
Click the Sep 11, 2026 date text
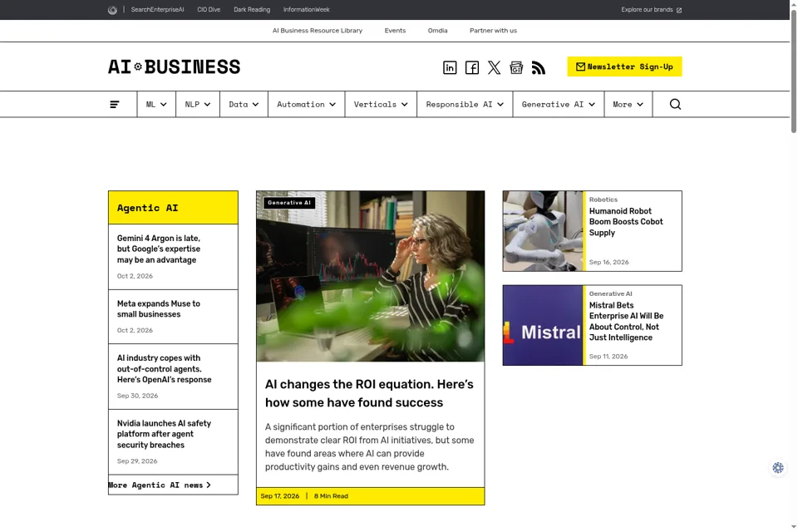(608, 357)
